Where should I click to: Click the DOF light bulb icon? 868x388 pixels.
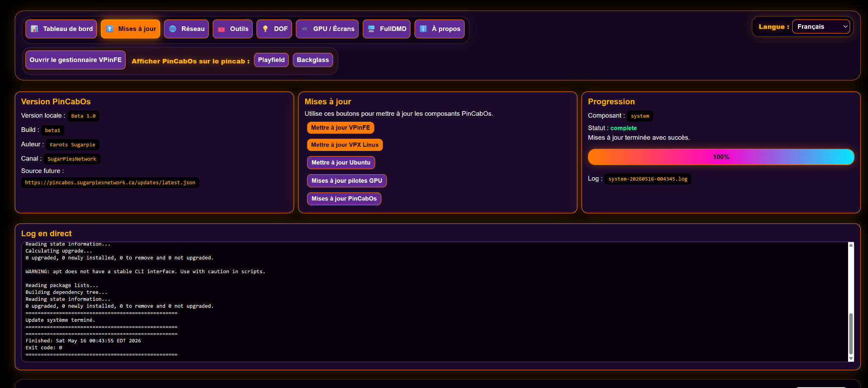(x=265, y=29)
